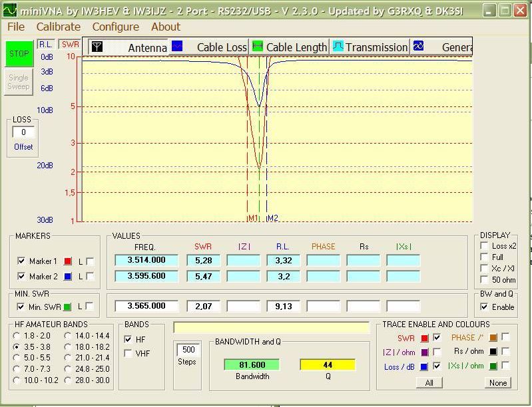Select the 14.0 - 14.4 amateur band
The image size is (532, 407).
(x=69, y=336)
